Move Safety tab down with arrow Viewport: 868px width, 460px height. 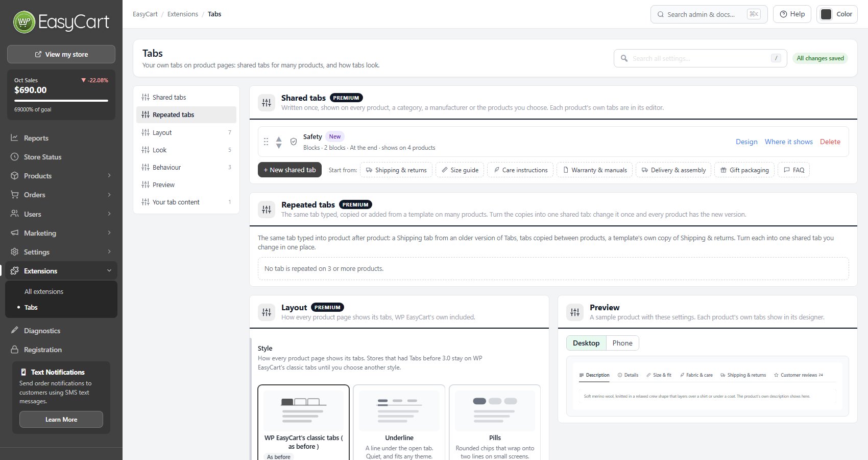coord(279,146)
